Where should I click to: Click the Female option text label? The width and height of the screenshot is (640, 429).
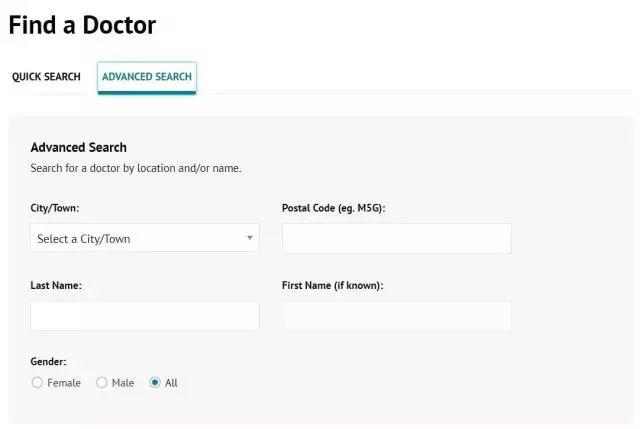pos(64,383)
